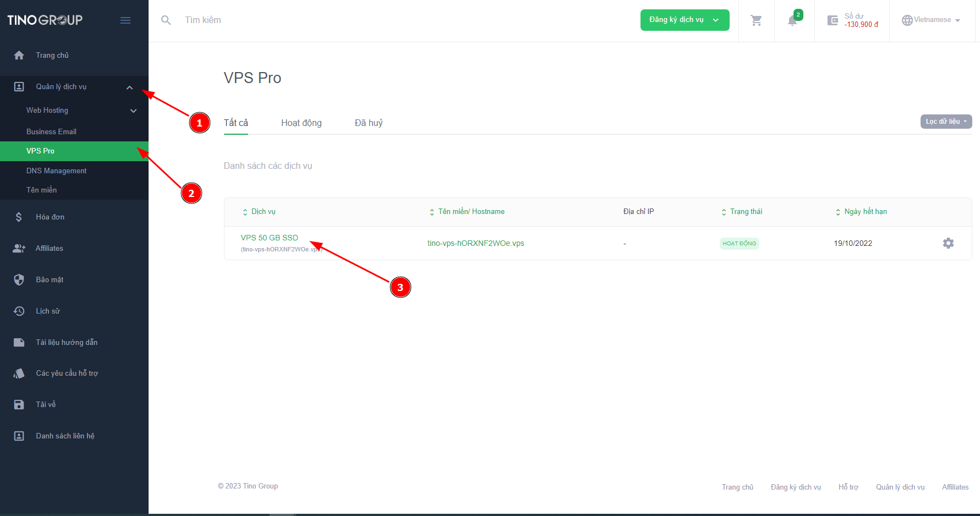Switch to the Đã huỷ tab
This screenshot has height=516, width=980.
tap(368, 123)
